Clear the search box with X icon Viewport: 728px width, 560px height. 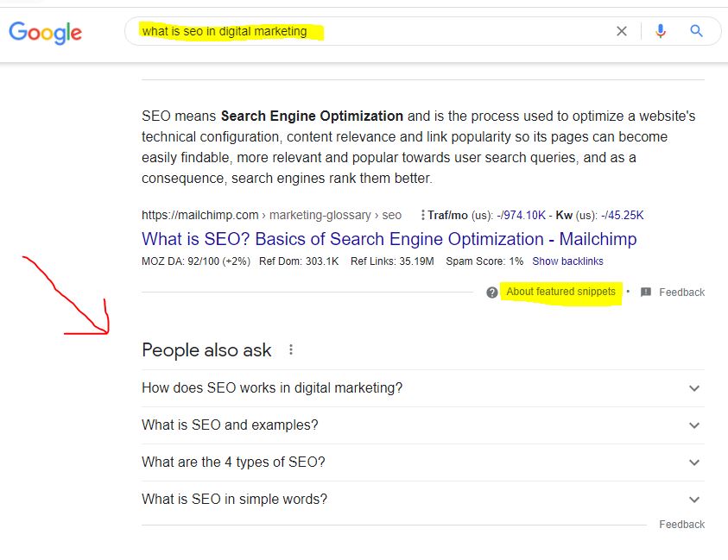click(621, 31)
